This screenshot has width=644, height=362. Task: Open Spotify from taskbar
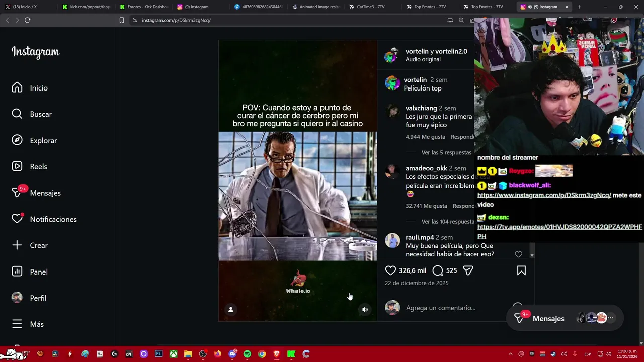click(x=247, y=354)
